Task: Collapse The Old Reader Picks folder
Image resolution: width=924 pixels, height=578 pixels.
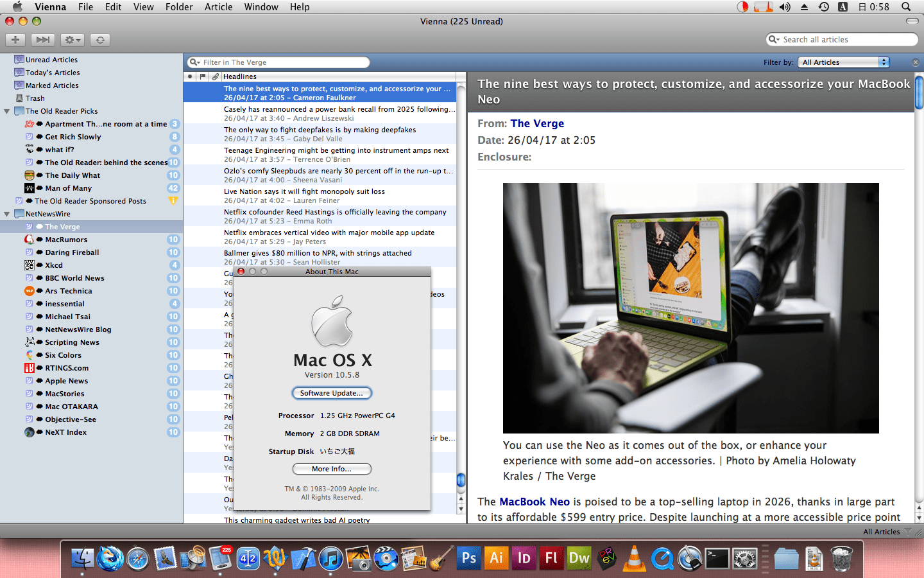Action: [x=7, y=111]
